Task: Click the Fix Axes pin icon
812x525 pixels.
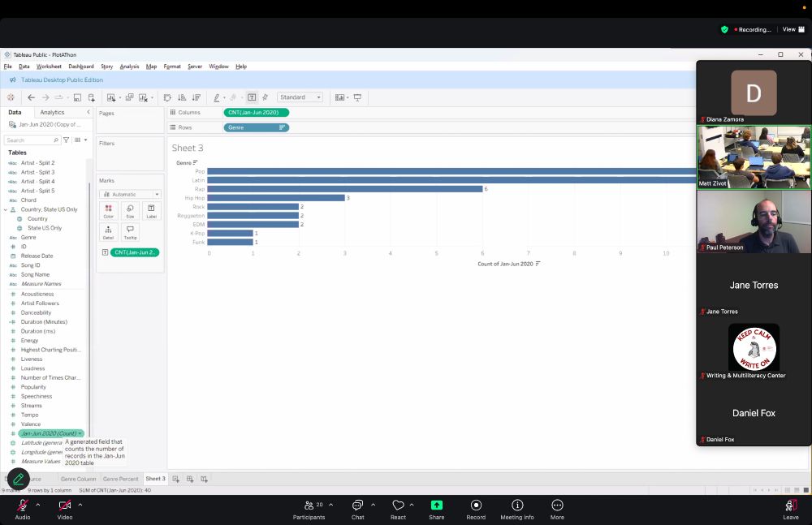Action: [266, 97]
